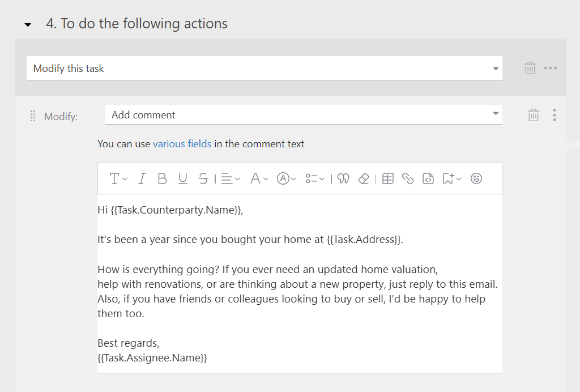Viewport: 580px width, 392px height.
Task: Delete the 'Modify this task' action
Action: click(x=530, y=69)
